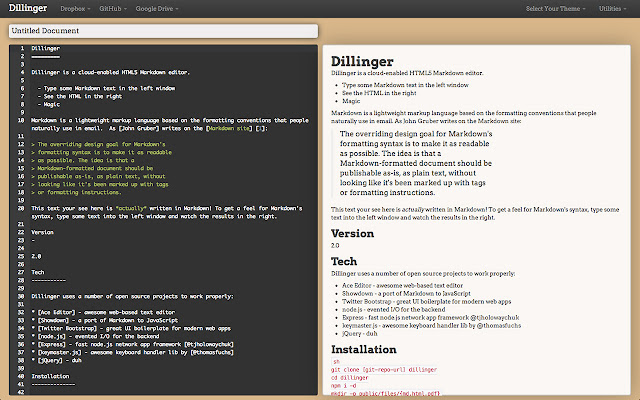This screenshot has height=400, width=640.
Task: Open 'keymaster.js' link in preview
Action: (360, 326)
